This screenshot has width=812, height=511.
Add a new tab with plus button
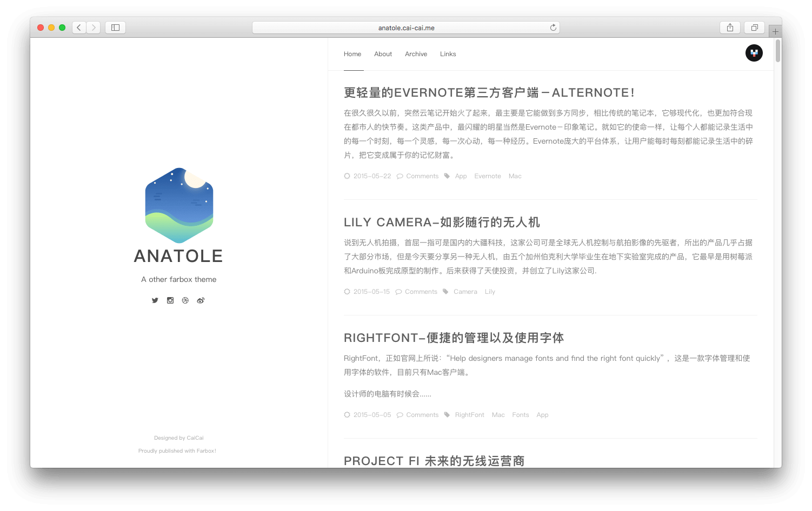pyautogui.click(x=775, y=31)
